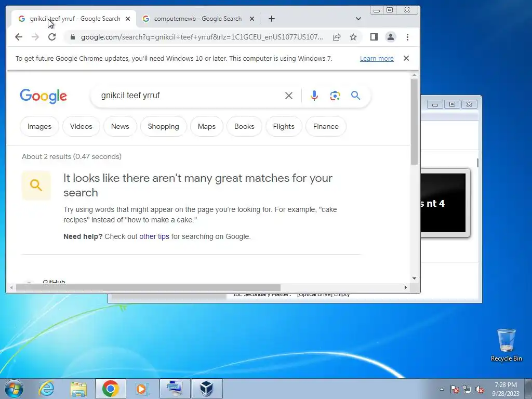Show hidden tray icons arrow
Viewport: 532px width, 399px height.
(x=442, y=389)
